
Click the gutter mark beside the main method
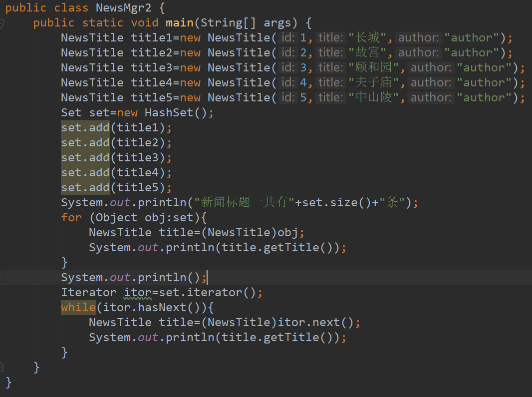pyautogui.click(x=4, y=23)
